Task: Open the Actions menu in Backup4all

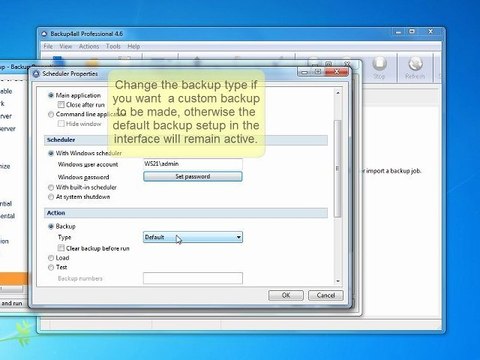Action: (x=89, y=46)
